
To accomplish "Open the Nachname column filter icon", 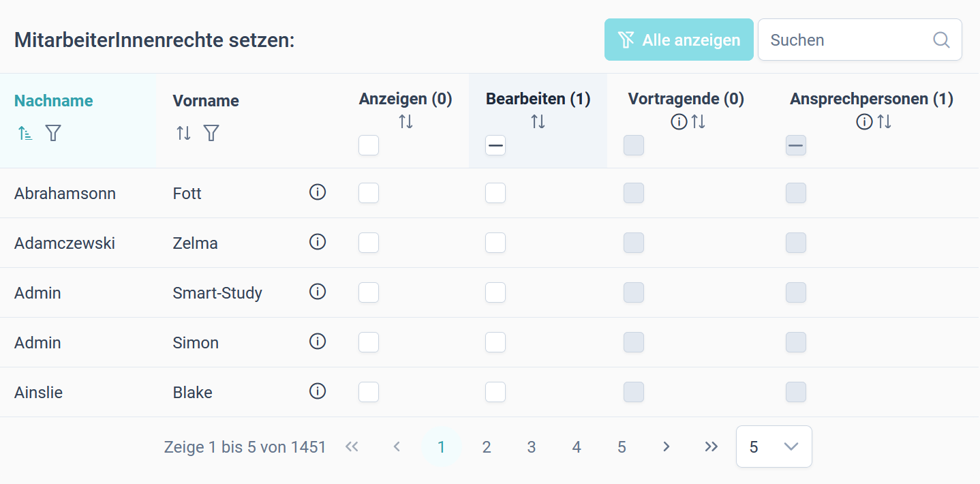I will [53, 133].
